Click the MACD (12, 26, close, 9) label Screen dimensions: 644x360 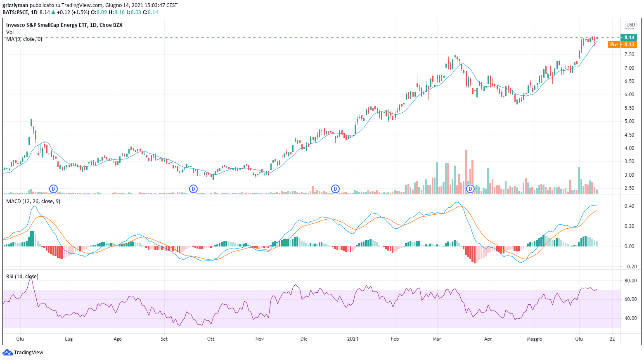click(33, 201)
